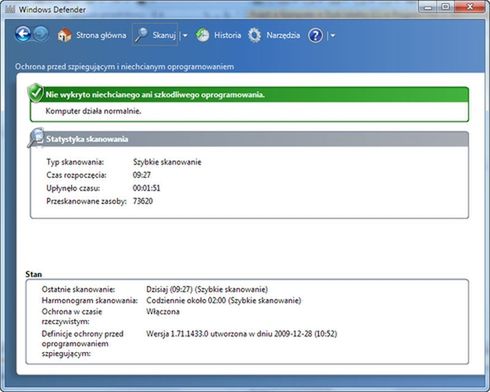Maximize the Windows Defender window

coord(445,7)
